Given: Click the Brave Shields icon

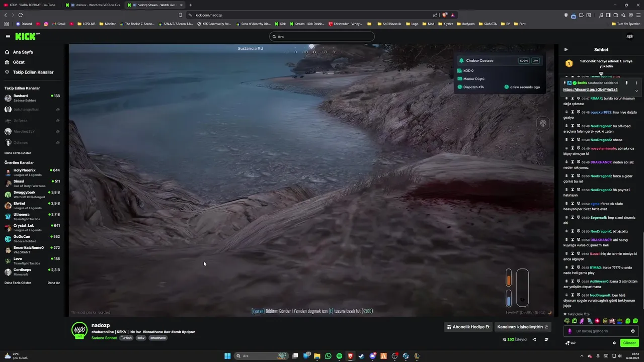Looking at the screenshot, I should tap(445, 15).
